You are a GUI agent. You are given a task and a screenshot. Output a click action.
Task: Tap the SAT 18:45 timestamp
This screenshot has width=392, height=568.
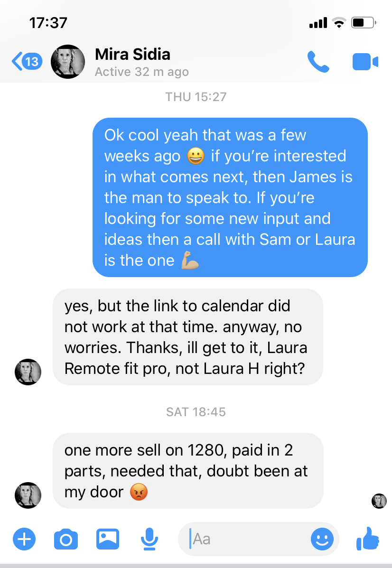[x=196, y=412]
